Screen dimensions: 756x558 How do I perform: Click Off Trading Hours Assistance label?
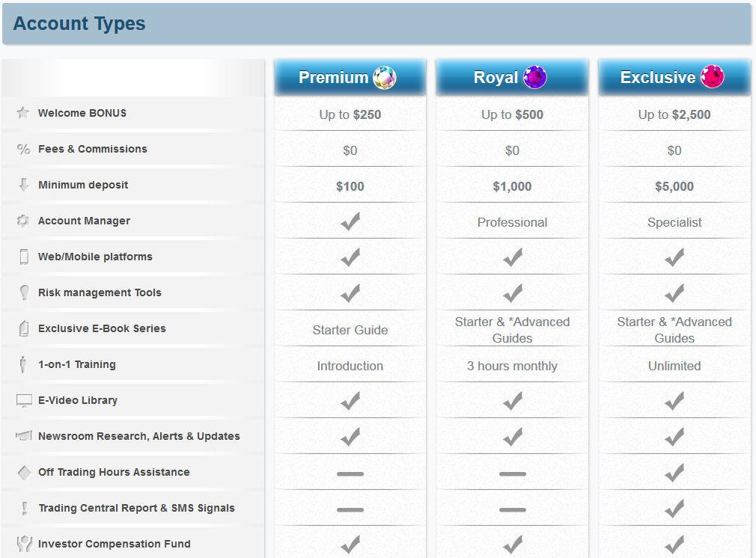pyautogui.click(x=114, y=472)
